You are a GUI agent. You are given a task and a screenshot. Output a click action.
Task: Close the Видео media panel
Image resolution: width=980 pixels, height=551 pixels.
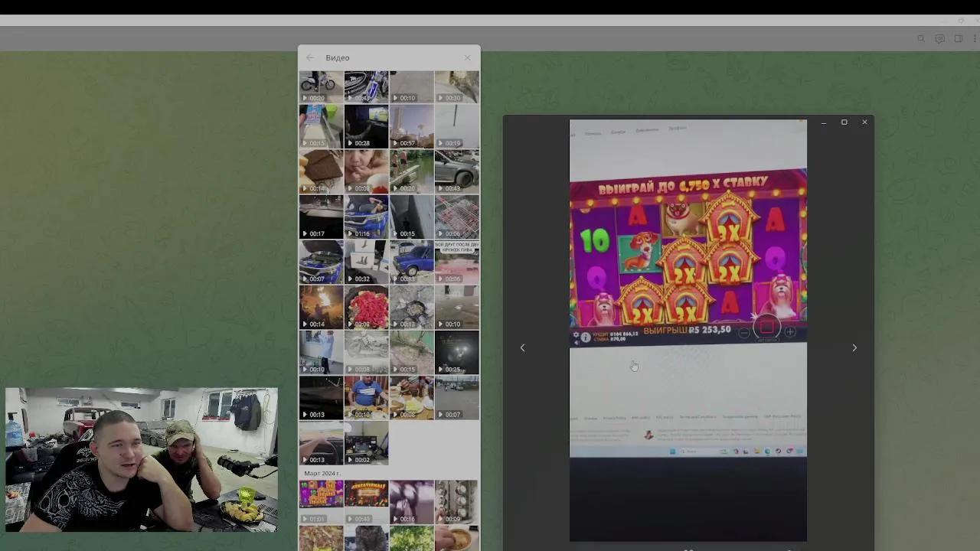[468, 57]
